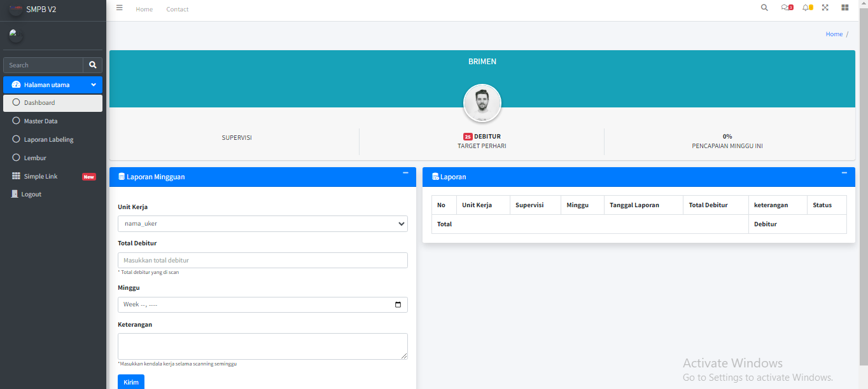Click the sidebar search magnifier button
Viewport: 868px width, 389px height.
click(x=93, y=65)
